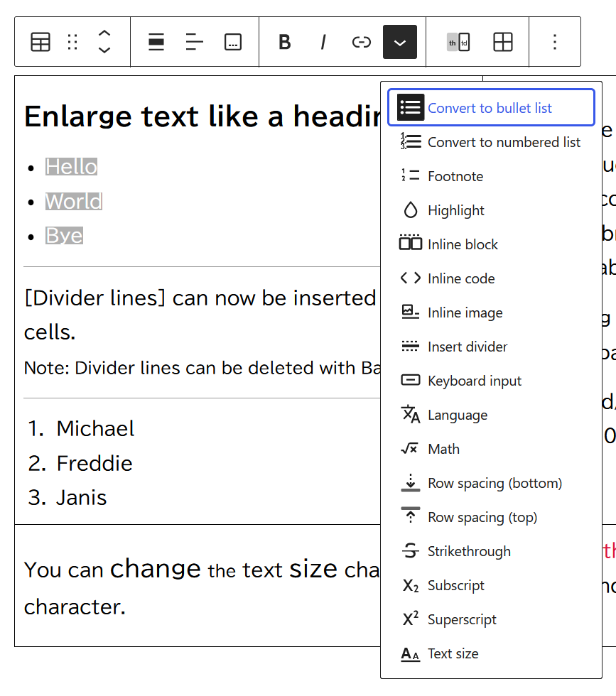
Task: Toggle italic formatting
Action: pyautogui.click(x=323, y=42)
